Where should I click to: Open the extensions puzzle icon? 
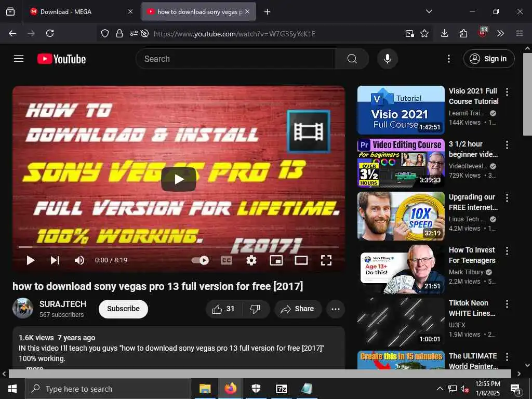point(463,33)
